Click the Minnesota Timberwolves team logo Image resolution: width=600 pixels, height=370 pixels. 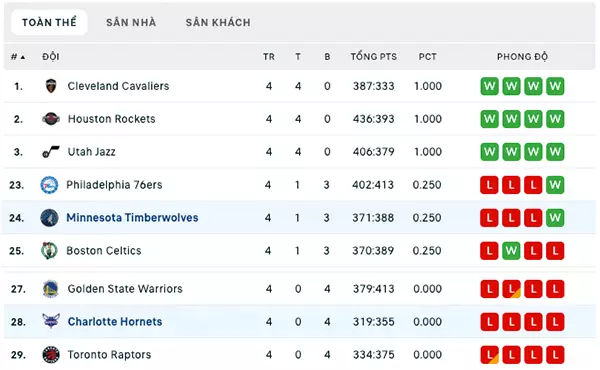click(x=49, y=218)
